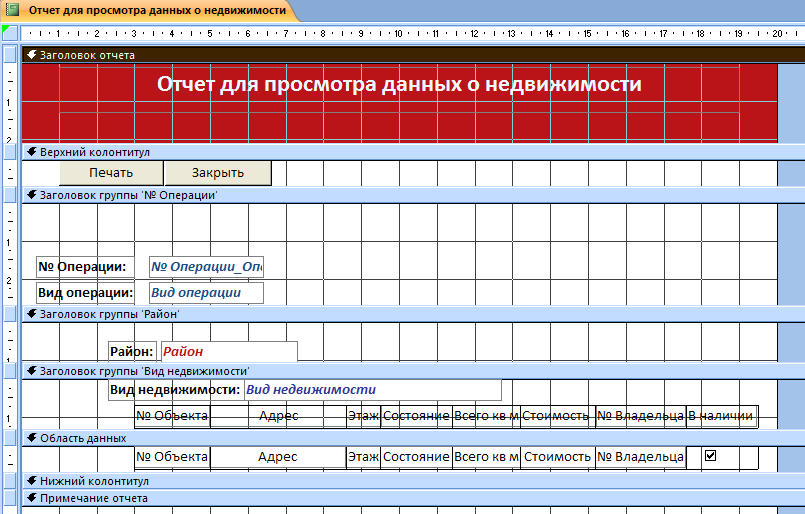Click section selector for Область данных
The width and height of the screenshot is (805, 514).
click(x=10, y=438)
